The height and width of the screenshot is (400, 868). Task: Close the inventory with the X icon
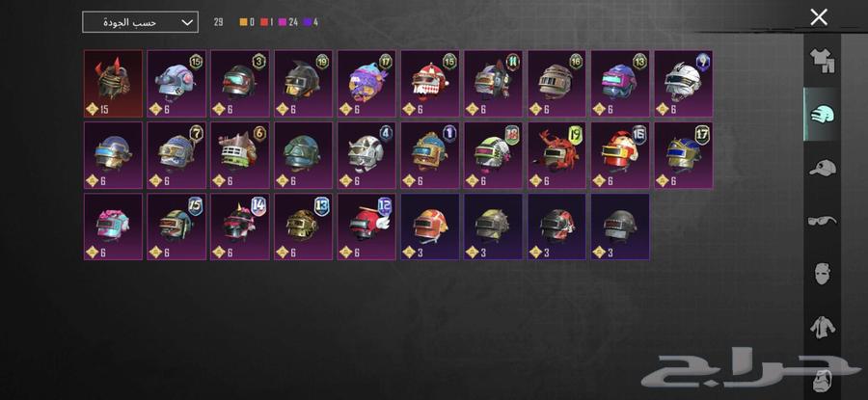coord(819,17)
